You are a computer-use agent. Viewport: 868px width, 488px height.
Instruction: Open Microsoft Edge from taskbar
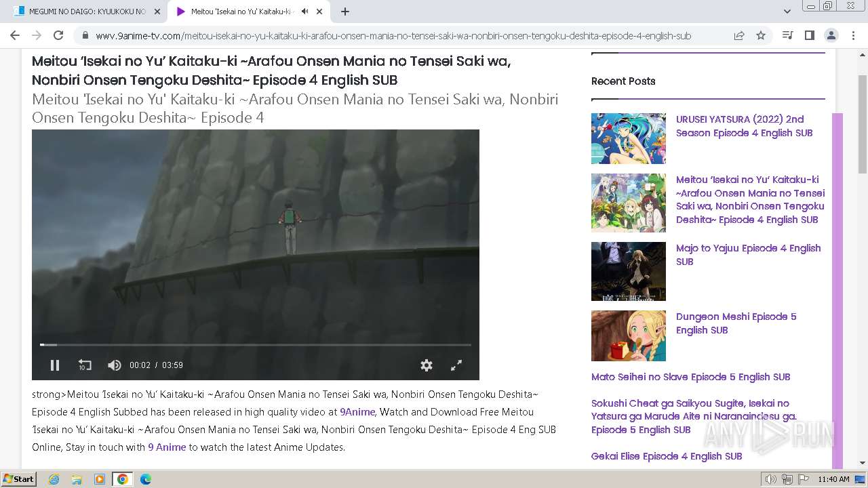point(146,479)
